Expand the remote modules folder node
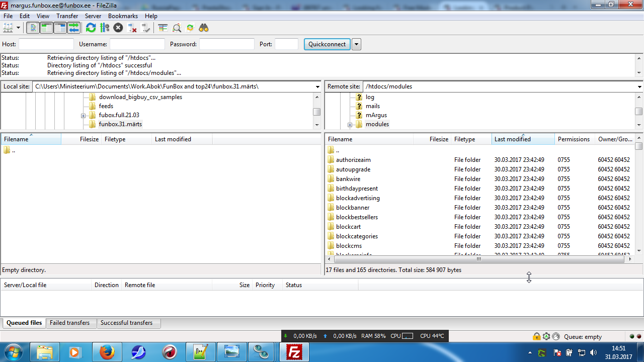 (x=350, y=125)
